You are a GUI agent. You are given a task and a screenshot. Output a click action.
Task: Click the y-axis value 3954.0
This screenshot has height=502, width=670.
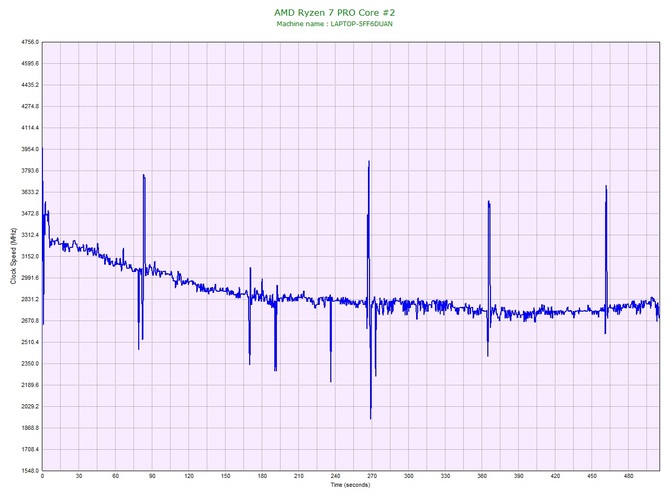point(30,149)
